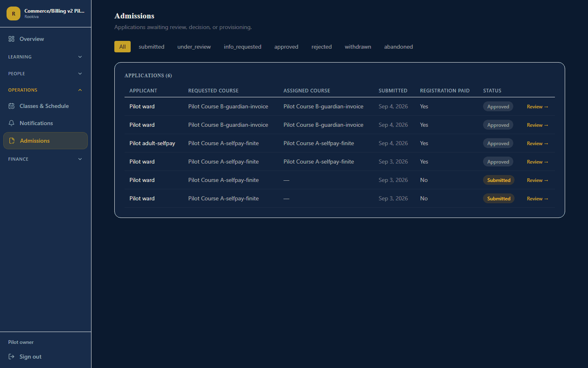
Task: Click the Sign out arrow icon
Action: coord(11,357)
